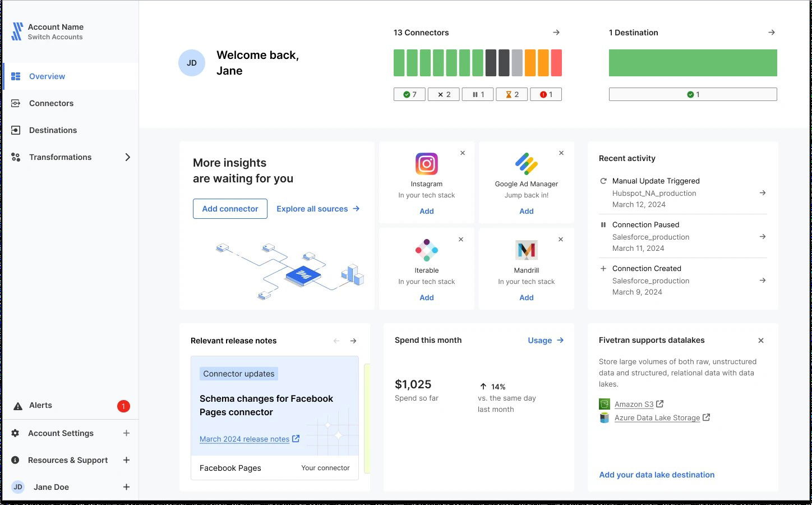Expand Account Settings with the plus control

pos(126,433)
